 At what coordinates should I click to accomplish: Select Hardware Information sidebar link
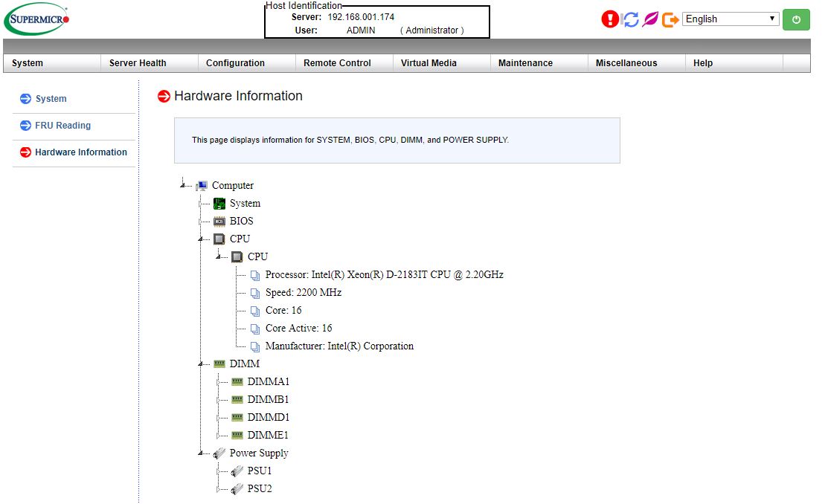[81, 152]
